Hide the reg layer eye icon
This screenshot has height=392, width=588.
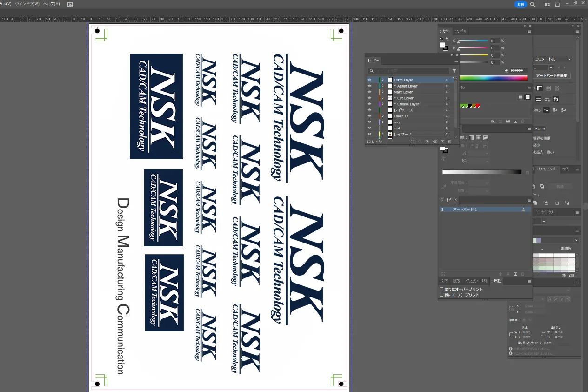coord(369,122)
